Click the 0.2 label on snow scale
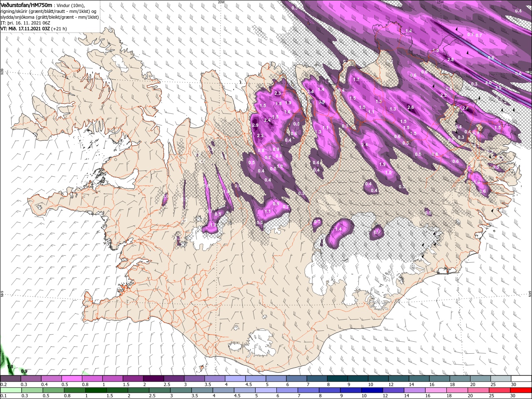The height and width of the screenshot is (399, 532). [3, 384]
